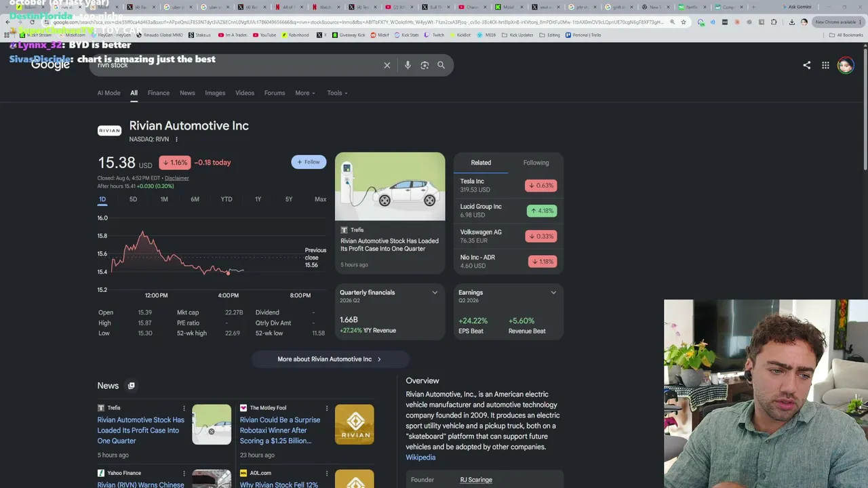Click the share icon near the apps grid
Viewport: 868px width, 488px height.
[x=806, y=65]
